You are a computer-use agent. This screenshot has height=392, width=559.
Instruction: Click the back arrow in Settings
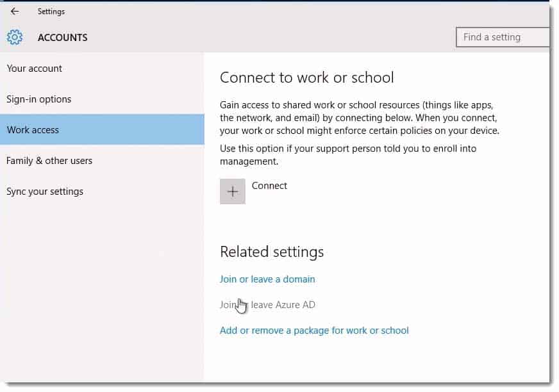pyautogui.click(x=15, y=12)
